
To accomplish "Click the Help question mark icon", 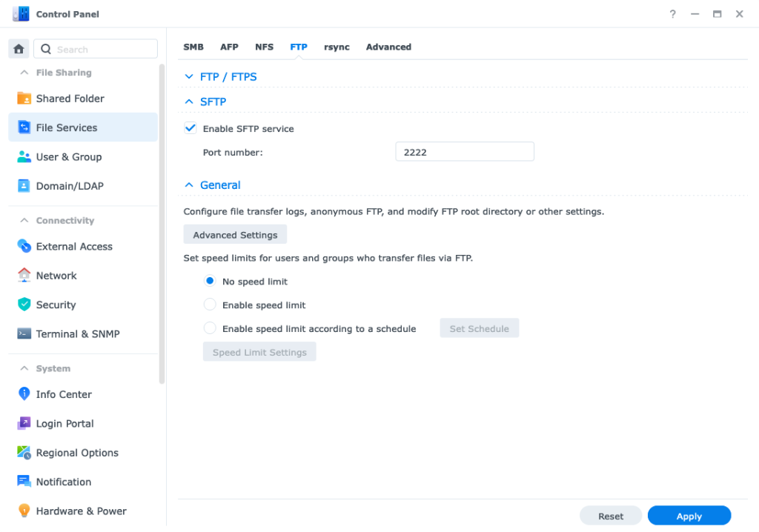I will (672, 14).
